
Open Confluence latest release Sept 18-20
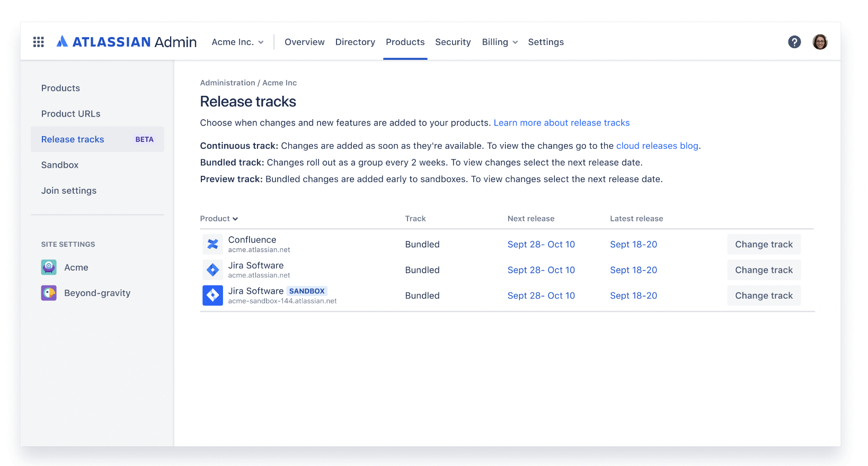(633, 244)
